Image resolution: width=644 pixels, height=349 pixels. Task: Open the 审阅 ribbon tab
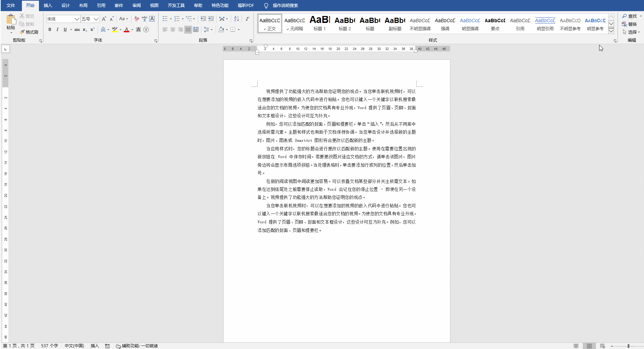(136, 5)
